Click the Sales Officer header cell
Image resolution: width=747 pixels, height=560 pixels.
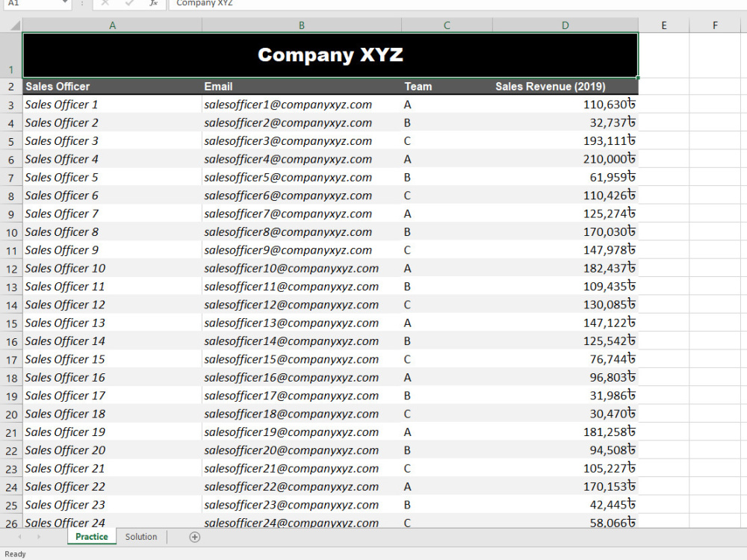(x=113, y=87)
